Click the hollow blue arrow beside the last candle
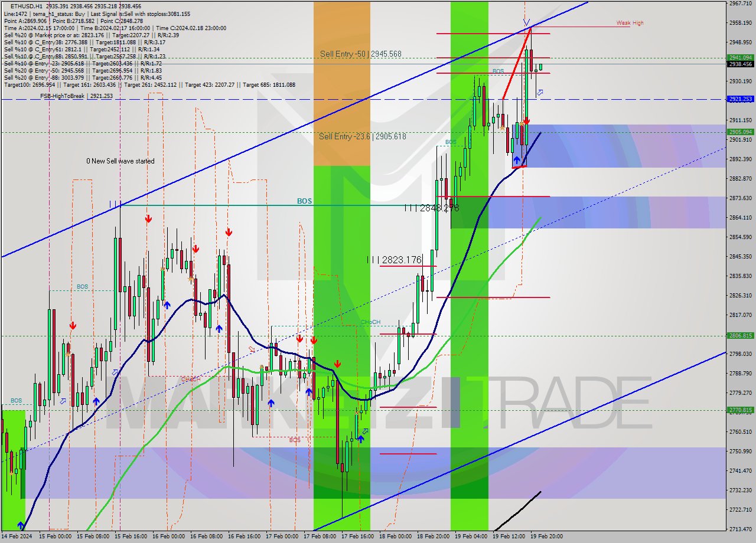The width and height of the screenshot is (756, 543). 540,92
